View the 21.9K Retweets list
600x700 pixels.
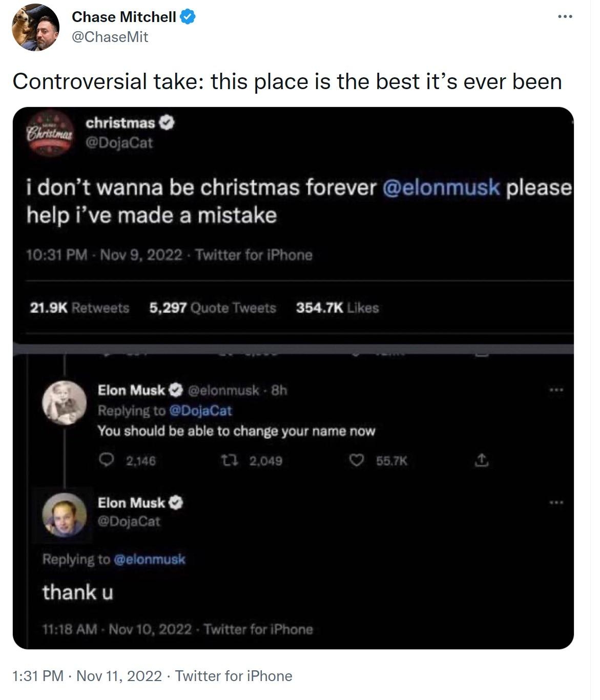coord(79,308)
